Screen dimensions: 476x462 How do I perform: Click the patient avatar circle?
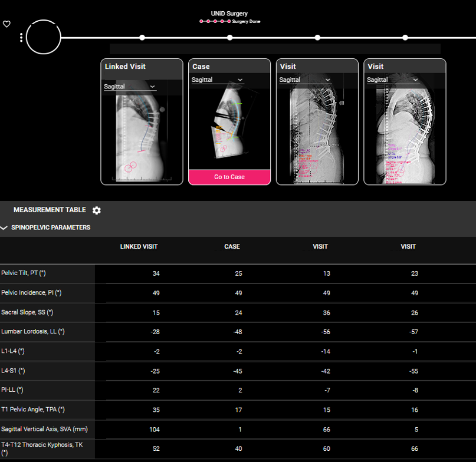point(44,37)
